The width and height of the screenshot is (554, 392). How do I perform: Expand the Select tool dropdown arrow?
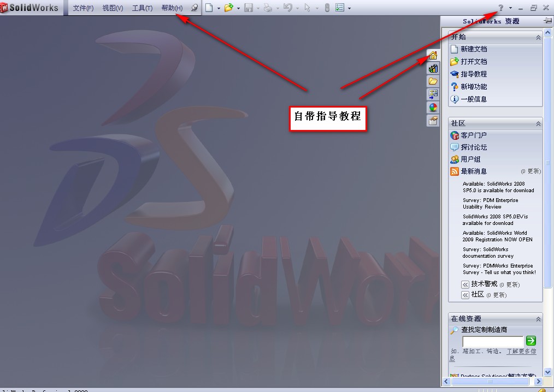click(317, 8)
